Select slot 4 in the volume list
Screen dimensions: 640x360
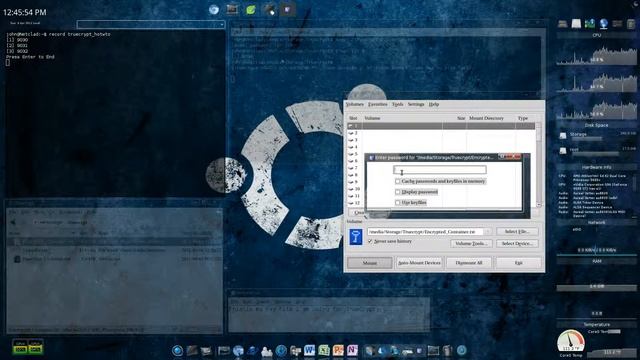[x=441, y=147]
